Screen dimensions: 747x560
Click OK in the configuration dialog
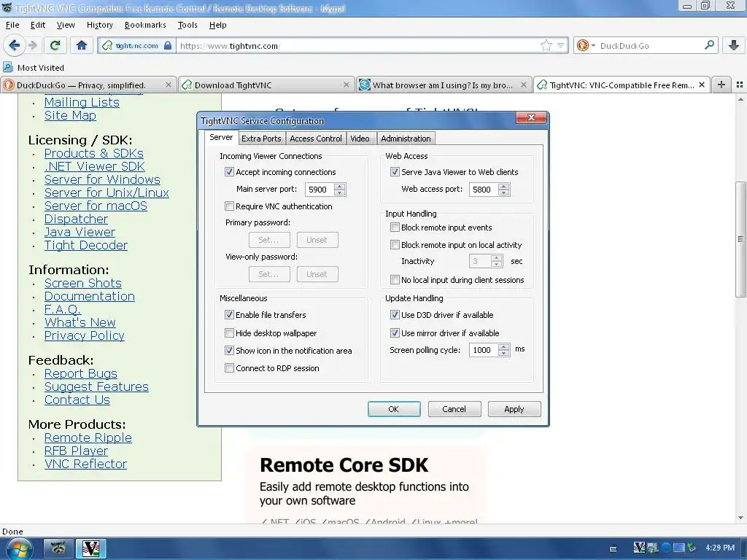393,409
